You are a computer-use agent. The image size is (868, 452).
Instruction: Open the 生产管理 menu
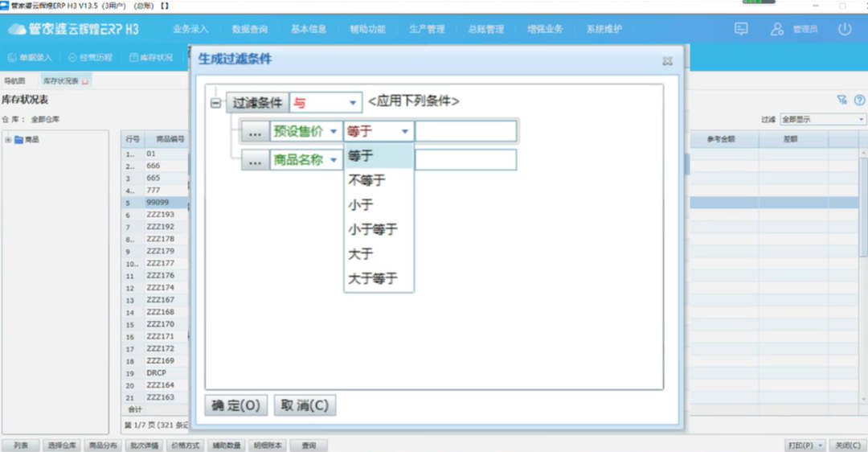[427, 29]
